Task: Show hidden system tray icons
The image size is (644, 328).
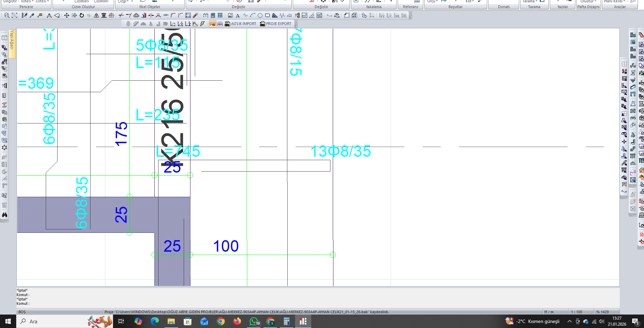Action: pos(569,321)
